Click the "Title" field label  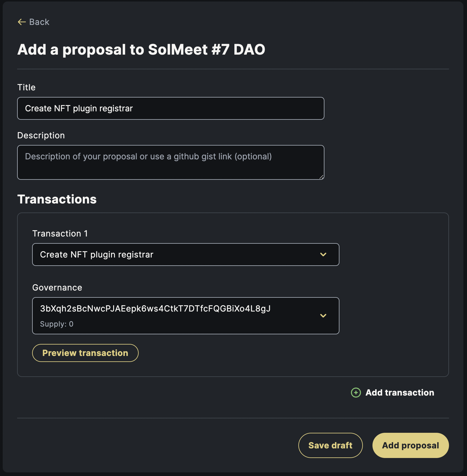(x=26, y=87)
